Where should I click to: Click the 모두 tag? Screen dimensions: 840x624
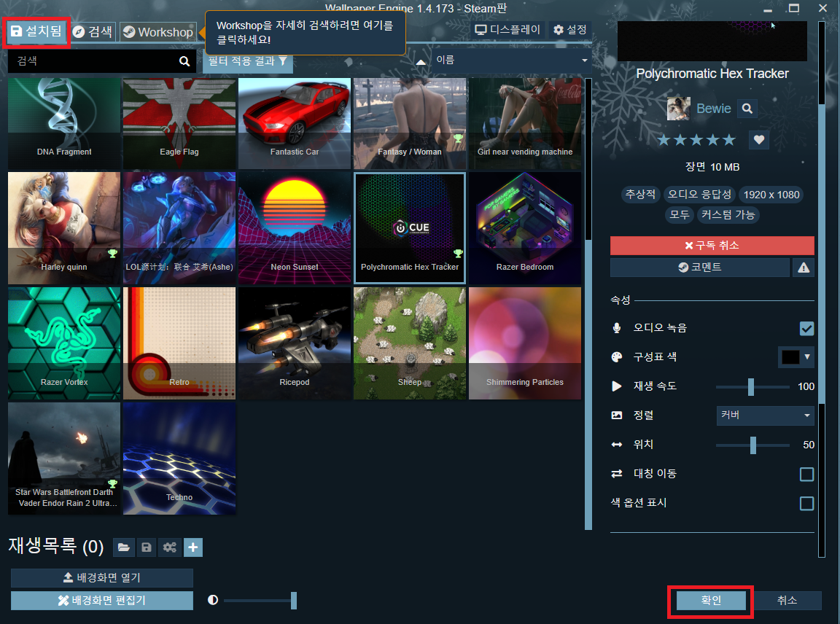[x=680, y=215]
